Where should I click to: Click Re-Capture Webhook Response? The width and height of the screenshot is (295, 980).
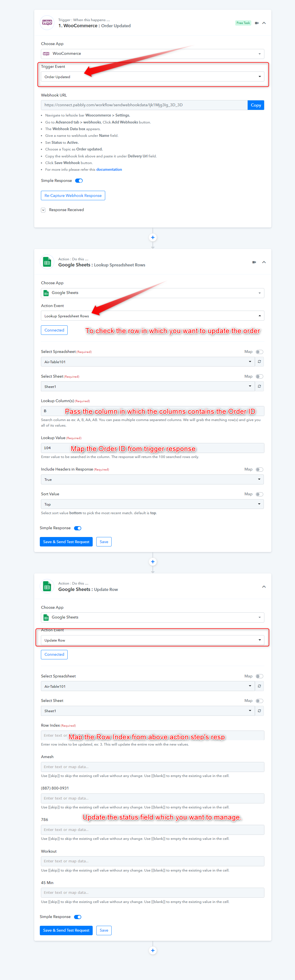click(73, 195)
